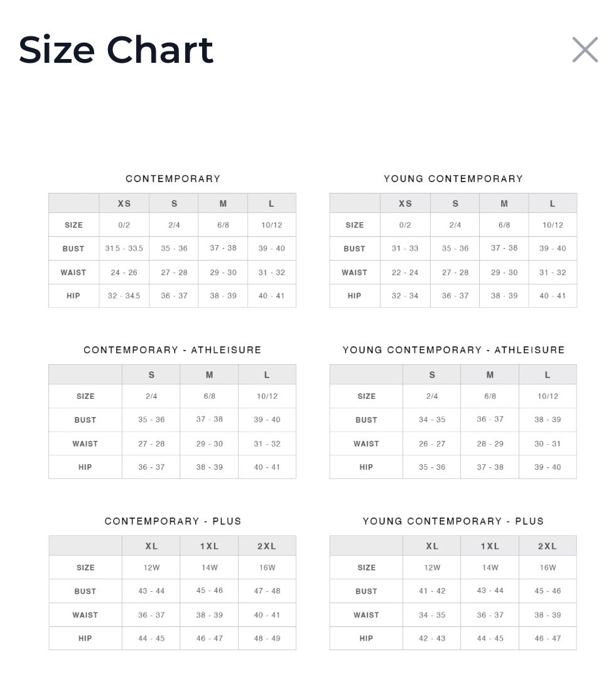Click the 31.5 - 33.5 bust measurement cell

(124, 249)
